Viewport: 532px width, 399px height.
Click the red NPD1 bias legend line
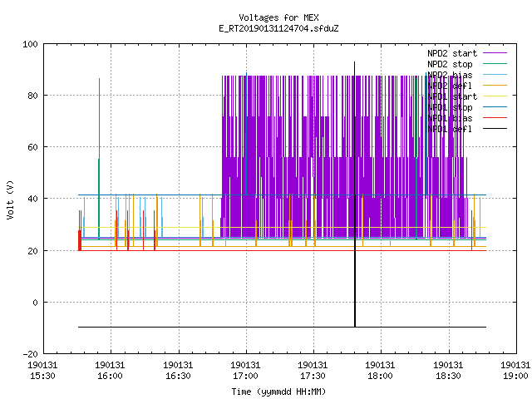pos(495,118)
